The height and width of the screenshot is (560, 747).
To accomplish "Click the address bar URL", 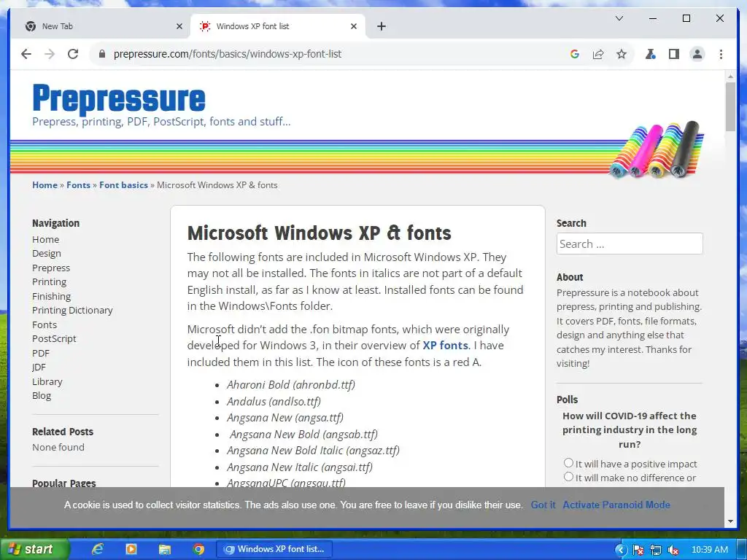I will click(228, 54).
